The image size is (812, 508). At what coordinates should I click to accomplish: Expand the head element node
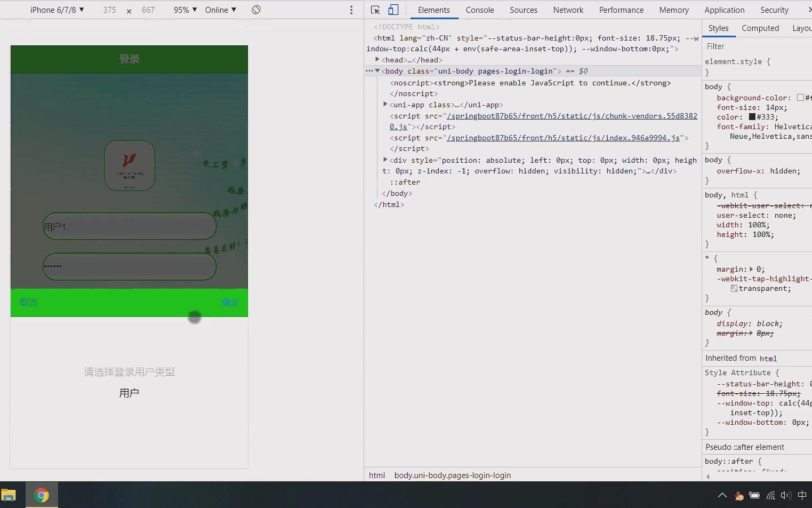pyautogui.click(x=377, y=60)
